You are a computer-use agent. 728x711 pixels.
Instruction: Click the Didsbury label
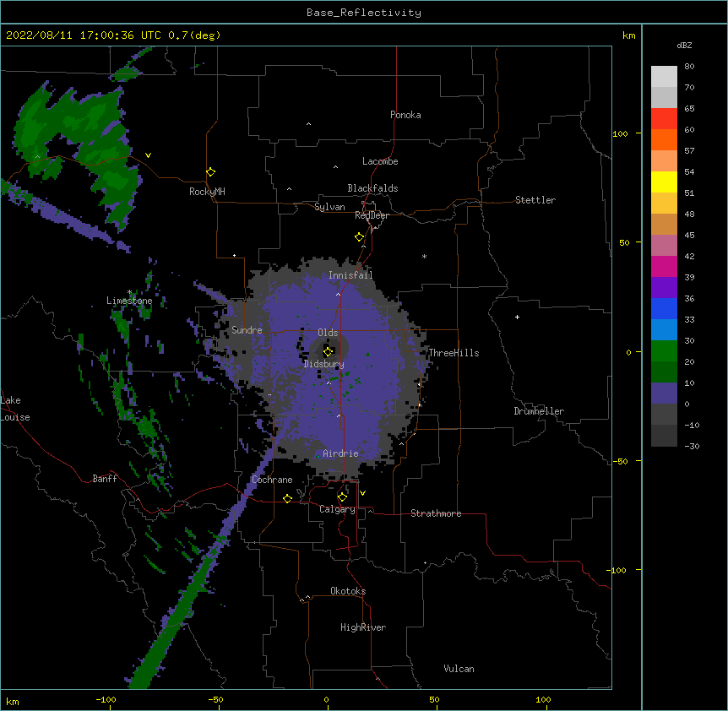coord(324,364)
